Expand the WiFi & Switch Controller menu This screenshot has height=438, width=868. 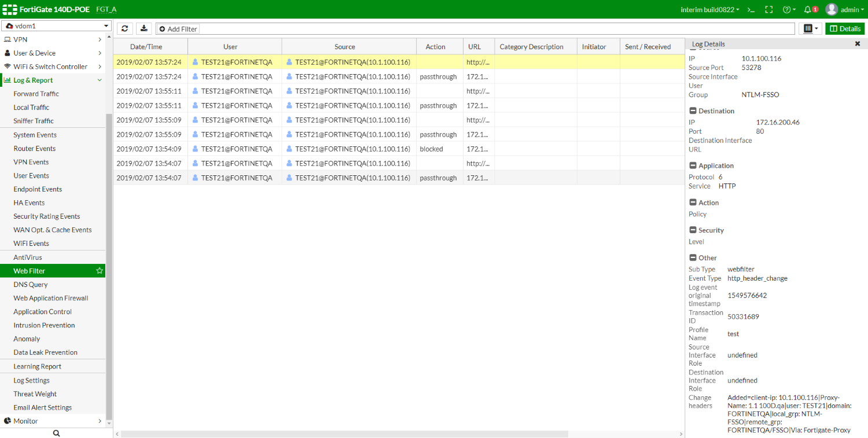53,67
